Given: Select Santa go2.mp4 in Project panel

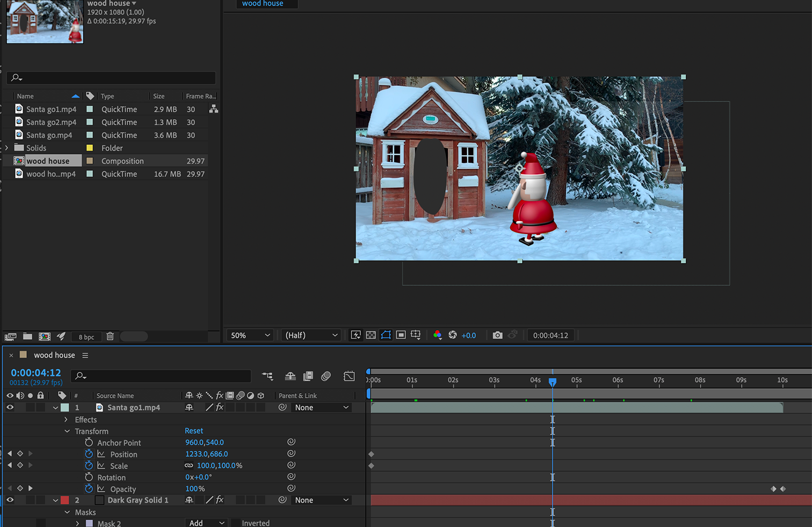Looking at the screenshot, I should click(51, 122).
